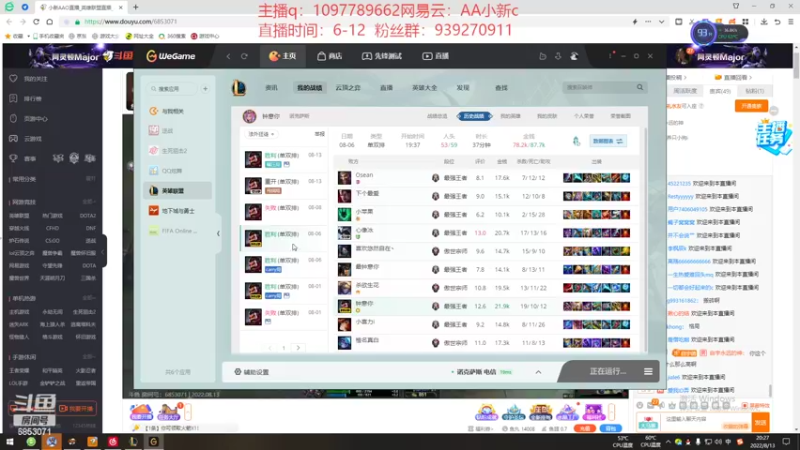Viewport: 800px width, 450px height.
Task: Open the 历史战绩 sub-tab
Action: (x=474, y=116)
